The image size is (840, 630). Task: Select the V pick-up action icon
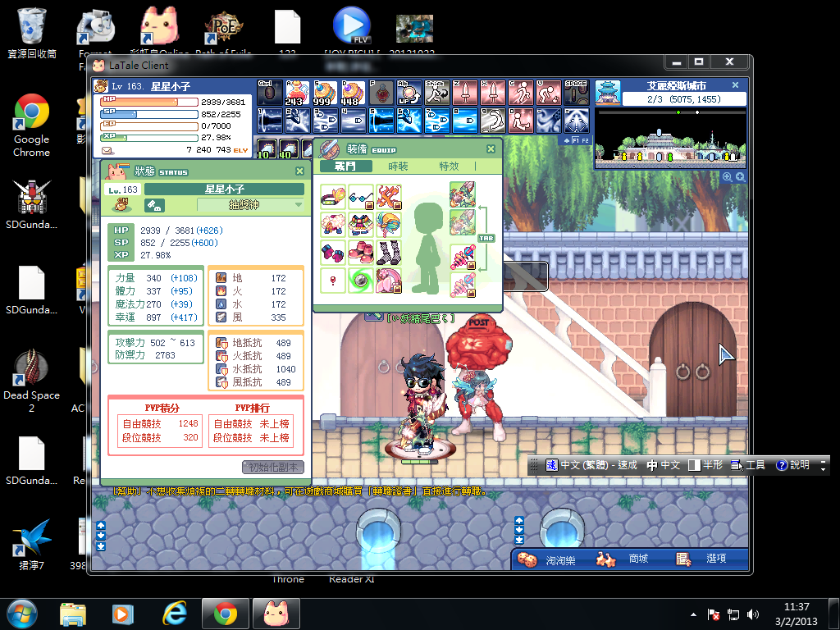(x=549, y=93)
